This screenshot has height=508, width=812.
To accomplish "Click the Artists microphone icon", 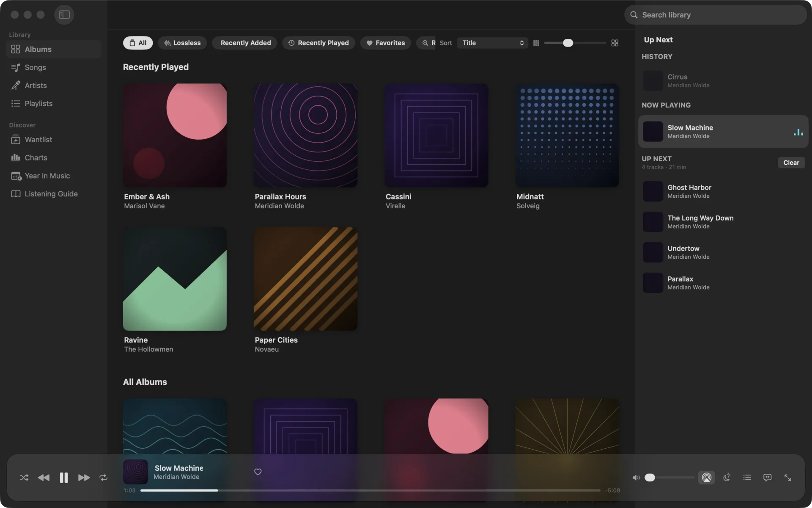I will [16, 86].
